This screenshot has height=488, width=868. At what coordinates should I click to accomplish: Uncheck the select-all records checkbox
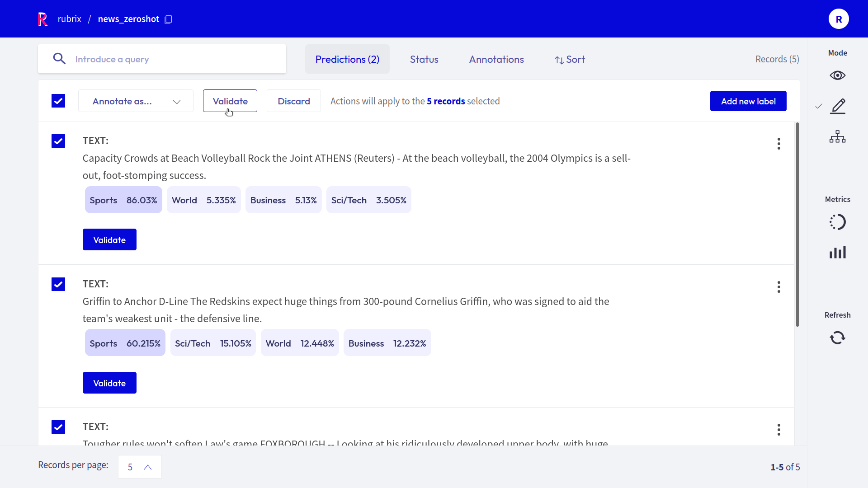[58, 101]
